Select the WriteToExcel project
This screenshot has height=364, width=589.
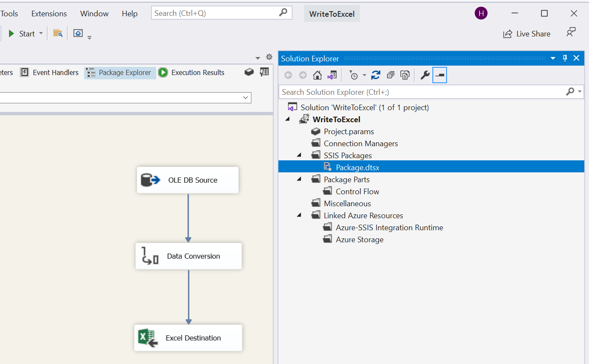click(336, 120)
